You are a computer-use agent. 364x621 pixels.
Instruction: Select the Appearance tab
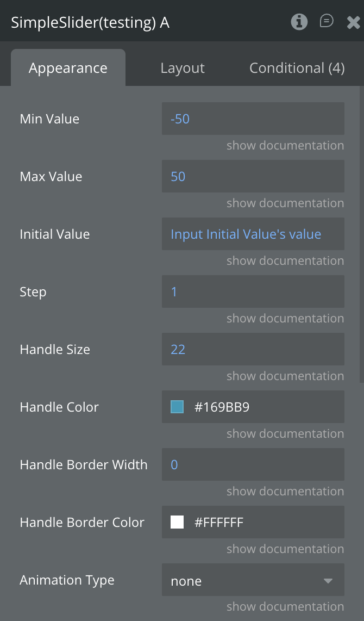tap(68, 68)
